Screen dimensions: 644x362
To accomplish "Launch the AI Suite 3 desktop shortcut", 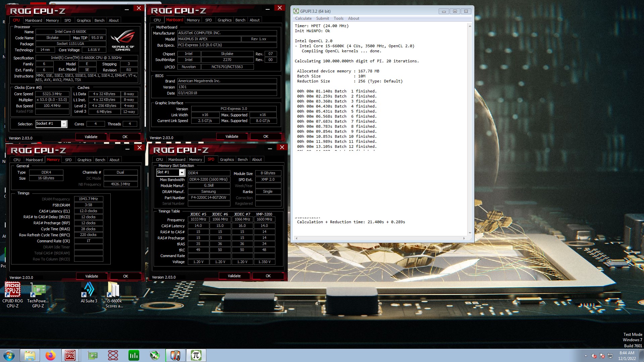I will tap(89, 293).
